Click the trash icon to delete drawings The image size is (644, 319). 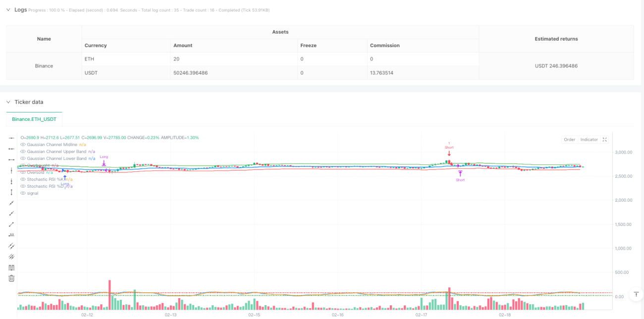[x=11, y=278]
